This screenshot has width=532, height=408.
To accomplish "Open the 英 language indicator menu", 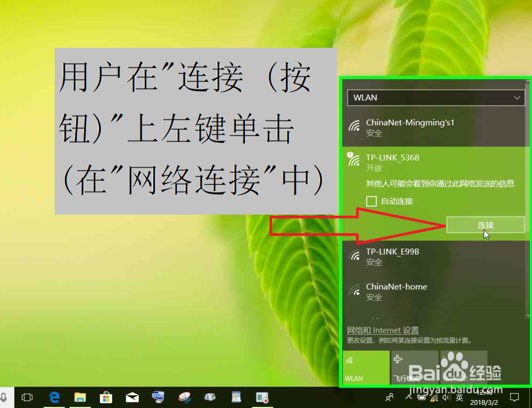I will 459,397.
